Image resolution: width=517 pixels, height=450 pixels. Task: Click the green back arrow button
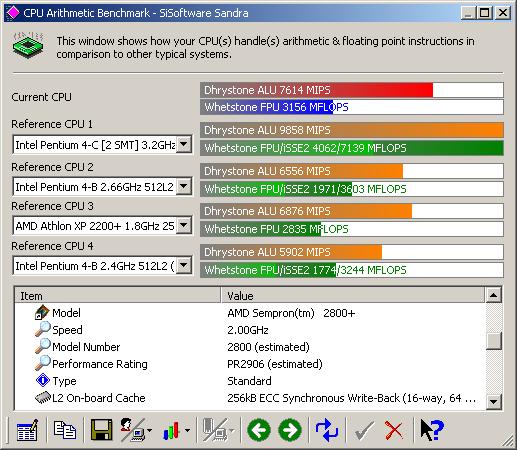259,430
